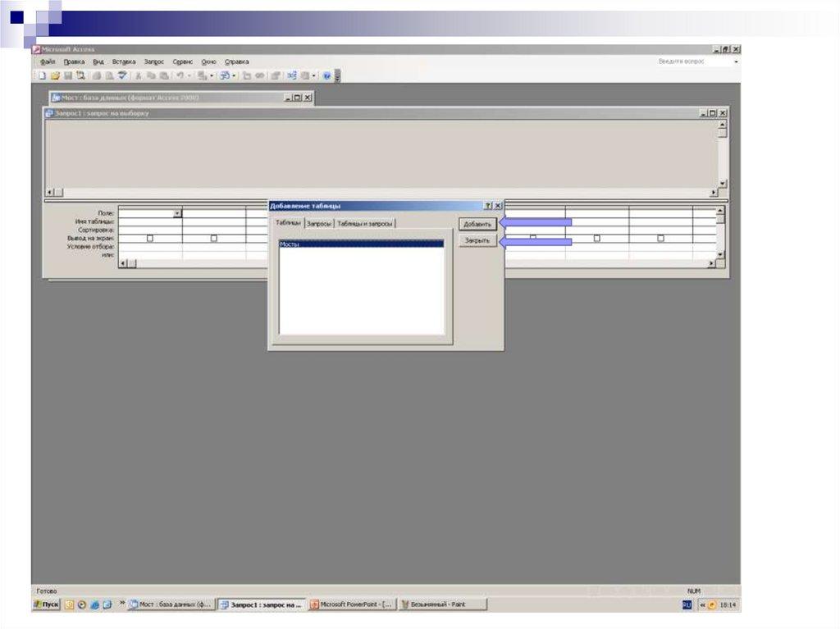This screenshot has height=629, width=840.
Task: Open the help button in Добавление таблицы dialog
Action: (x=488, y=206)
